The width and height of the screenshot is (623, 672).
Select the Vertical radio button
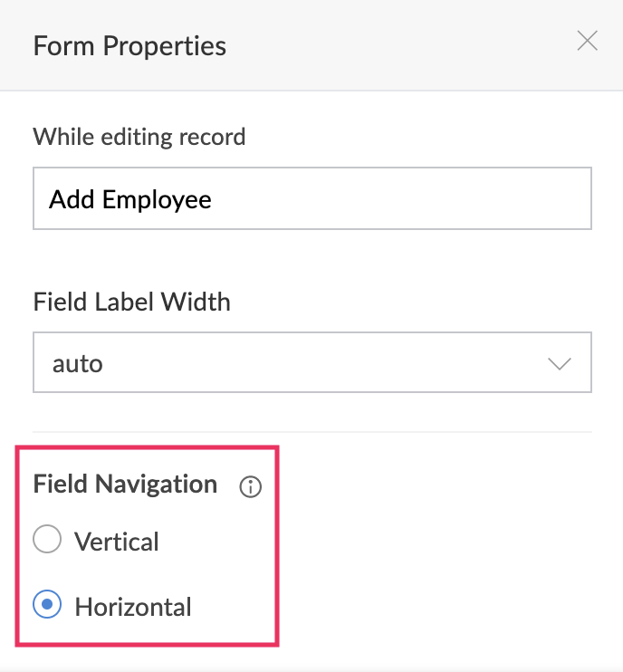47,541
